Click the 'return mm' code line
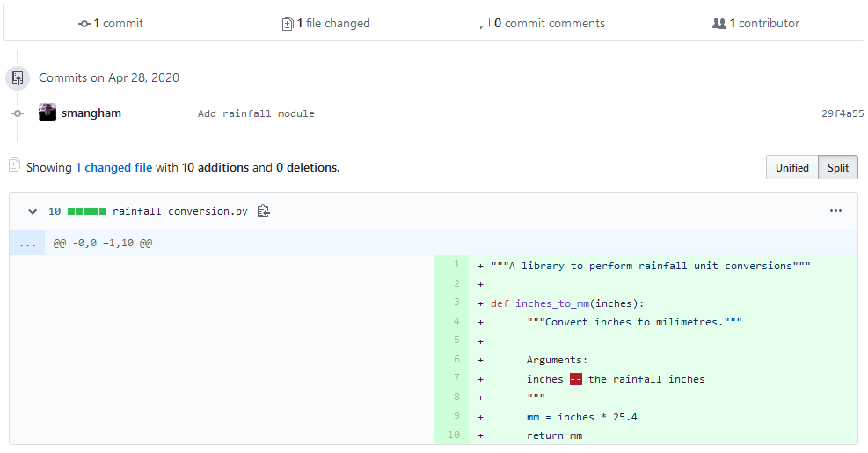 [554, 435]
